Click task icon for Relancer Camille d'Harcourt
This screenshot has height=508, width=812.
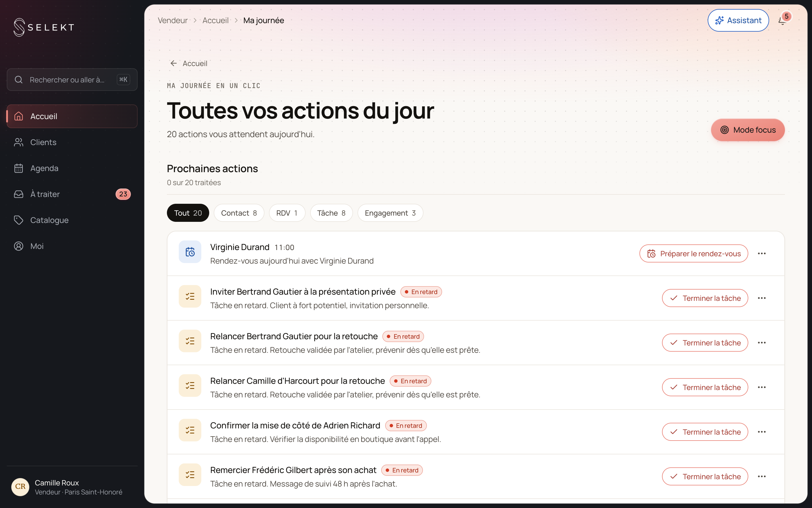190,386
